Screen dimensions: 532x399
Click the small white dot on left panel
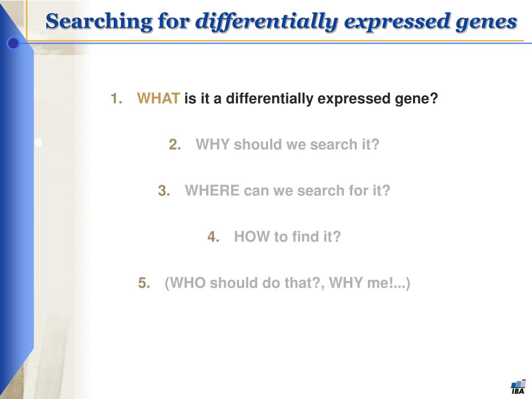tap(38, 142)
